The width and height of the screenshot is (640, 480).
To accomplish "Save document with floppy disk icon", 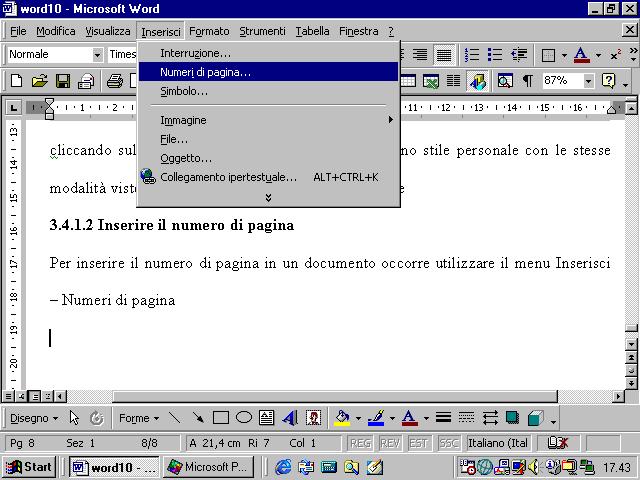I will coord(63,81).
